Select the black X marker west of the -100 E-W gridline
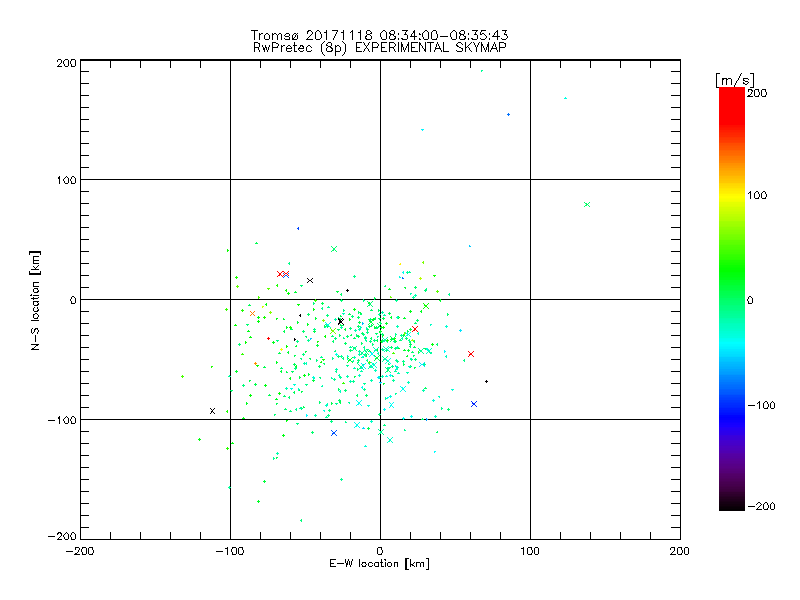Screen dimensions: 800x600 coord(212,411)
